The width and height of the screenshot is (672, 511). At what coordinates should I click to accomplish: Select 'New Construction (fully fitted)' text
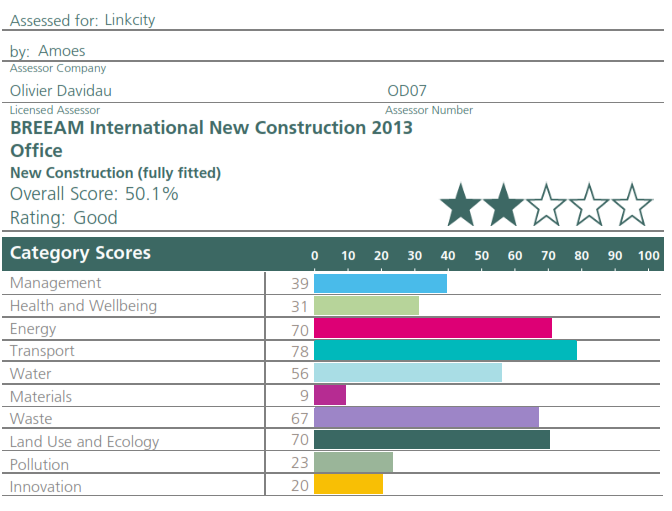(116, 173)
